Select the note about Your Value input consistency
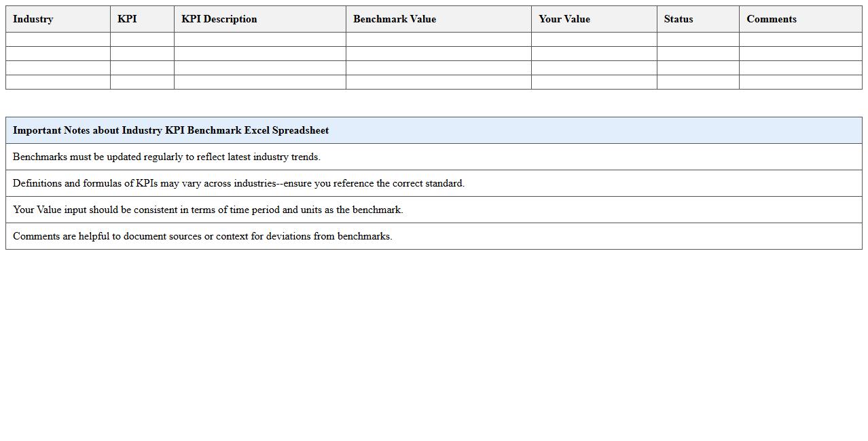868x441 pixels. click(x=208, y=210)
